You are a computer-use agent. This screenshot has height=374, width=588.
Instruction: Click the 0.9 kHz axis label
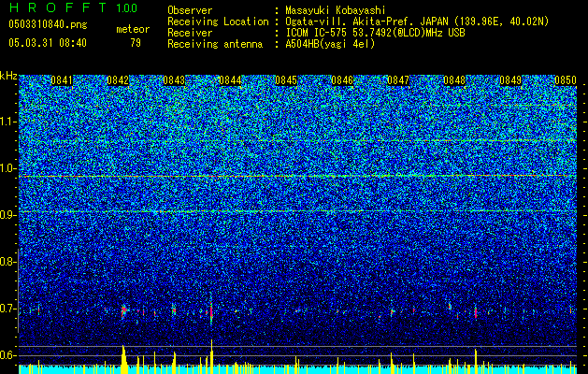(x=8, y=215)
